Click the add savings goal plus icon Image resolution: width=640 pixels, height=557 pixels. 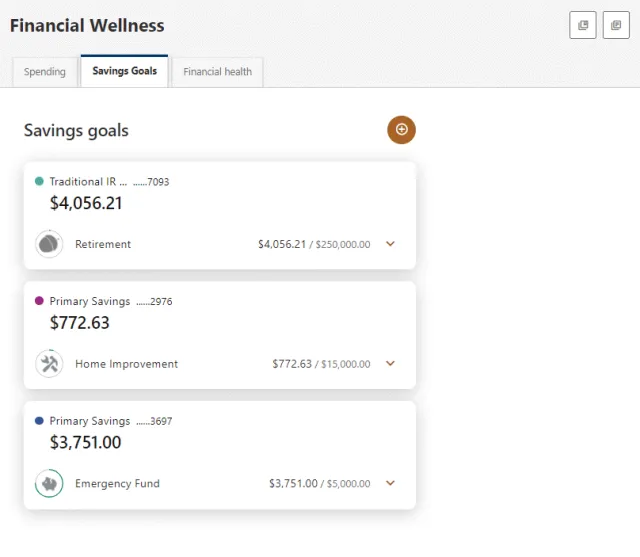(401, 130)
